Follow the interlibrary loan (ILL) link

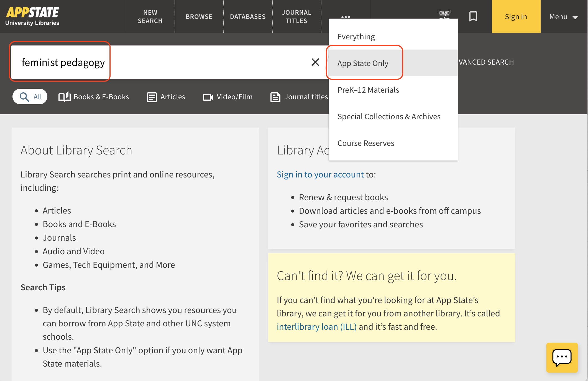(316, 327)
